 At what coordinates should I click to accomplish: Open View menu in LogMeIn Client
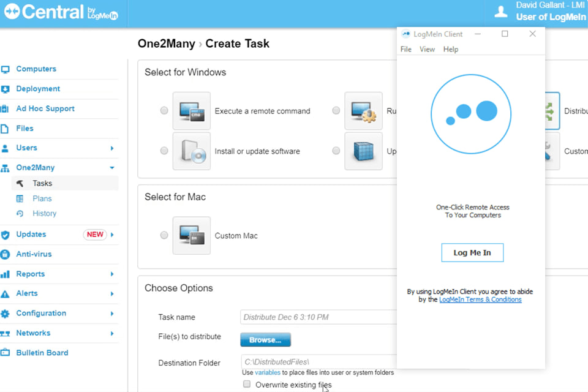point(427,50)
